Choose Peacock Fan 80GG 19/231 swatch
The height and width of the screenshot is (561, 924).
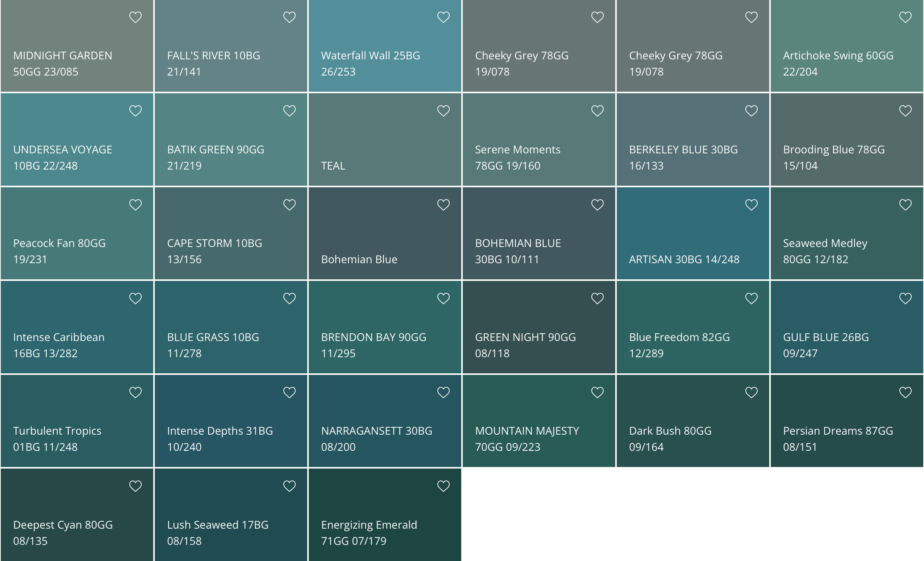(x=77, y=233)
